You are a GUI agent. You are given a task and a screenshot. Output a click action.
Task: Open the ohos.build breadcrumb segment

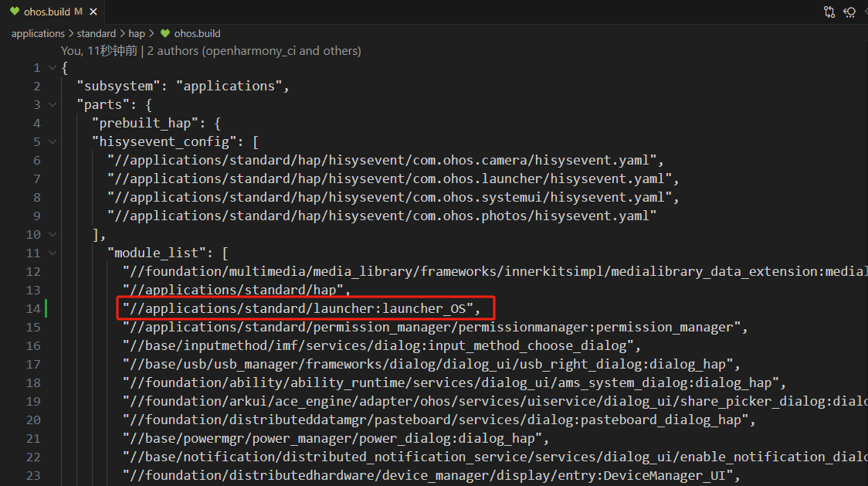pyautogui.click(x=197, y=33)
